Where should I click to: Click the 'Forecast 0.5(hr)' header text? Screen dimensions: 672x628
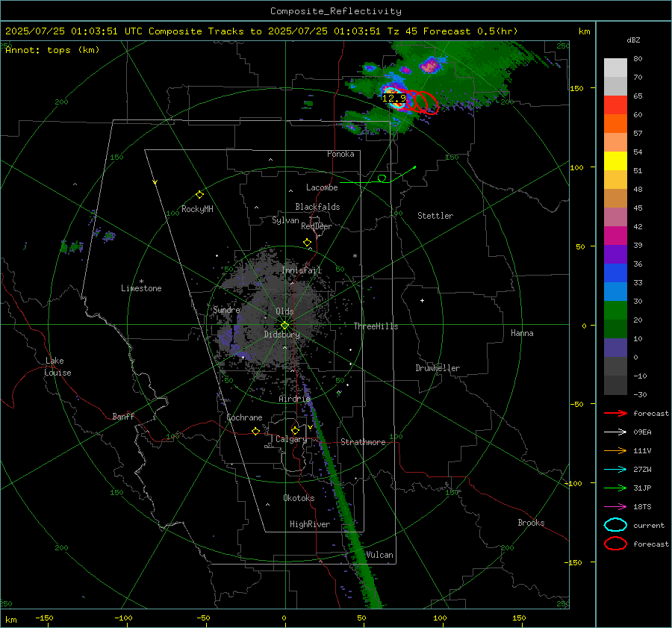click(x=470, y=31)
